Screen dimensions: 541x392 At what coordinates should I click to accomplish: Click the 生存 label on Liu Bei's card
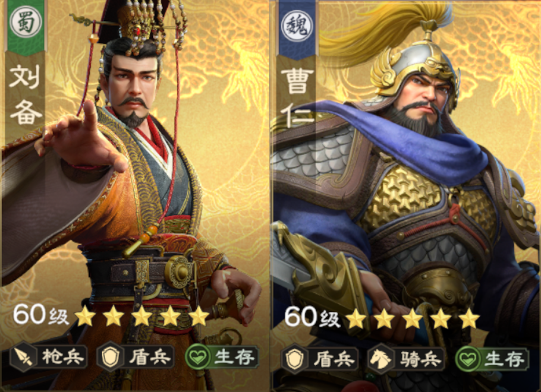(235, 357)
